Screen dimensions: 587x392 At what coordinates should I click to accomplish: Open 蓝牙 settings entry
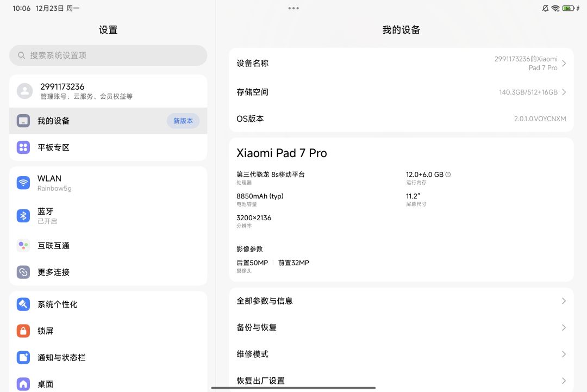108,216
